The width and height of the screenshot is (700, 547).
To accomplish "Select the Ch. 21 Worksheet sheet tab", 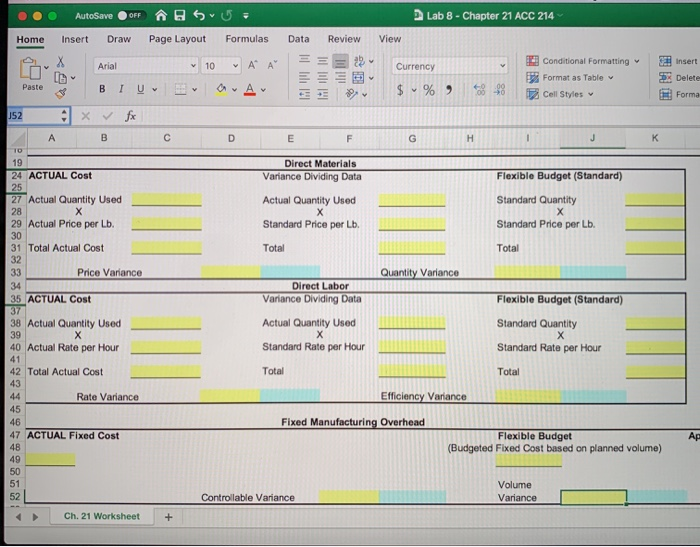I will (102, 516).
